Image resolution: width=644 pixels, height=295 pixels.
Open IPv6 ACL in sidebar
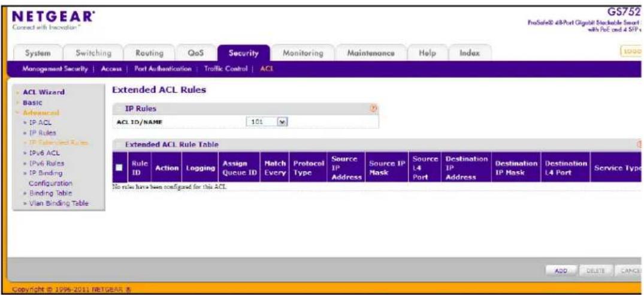coord(44,153)
